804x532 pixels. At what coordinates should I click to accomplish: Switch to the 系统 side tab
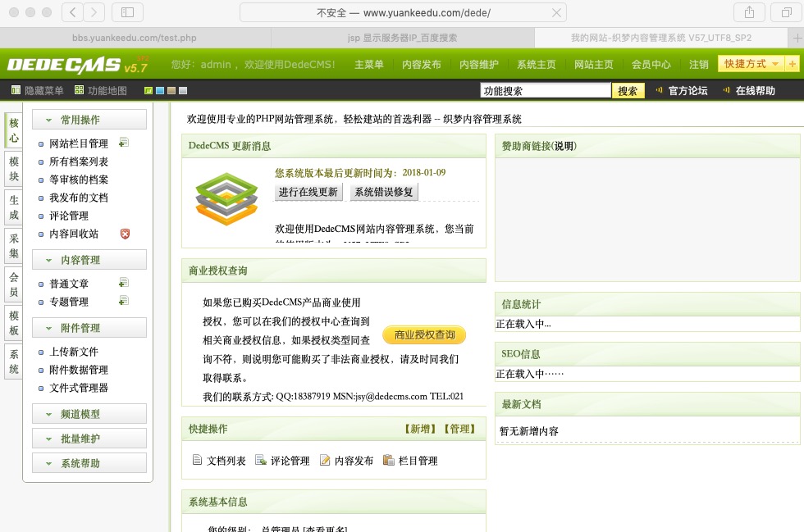(x=14, y=361)
